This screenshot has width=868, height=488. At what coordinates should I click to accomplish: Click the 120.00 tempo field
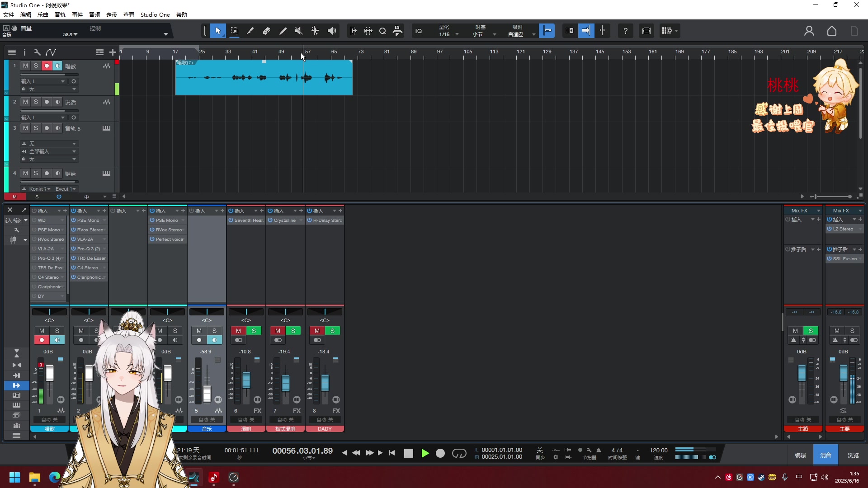click(x=659, y=450)
